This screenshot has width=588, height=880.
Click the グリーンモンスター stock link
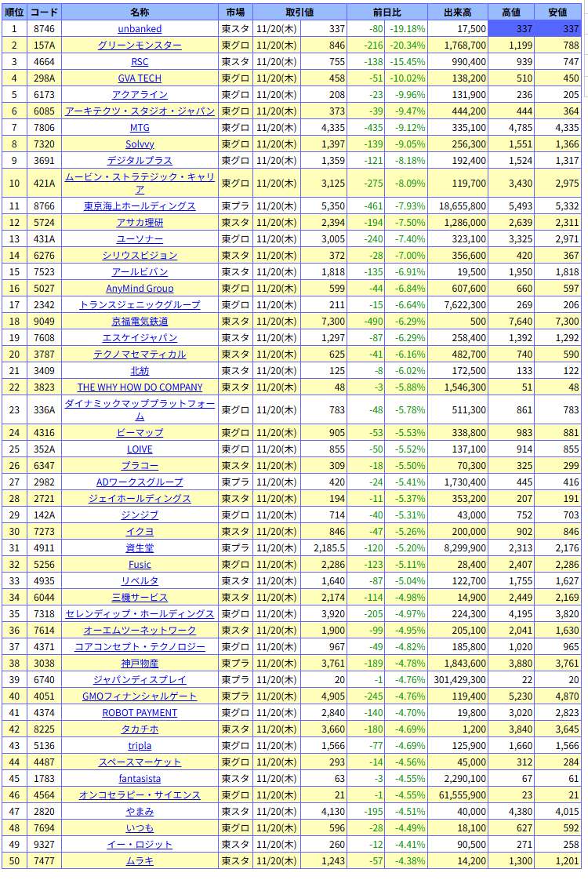click(140, 45)
